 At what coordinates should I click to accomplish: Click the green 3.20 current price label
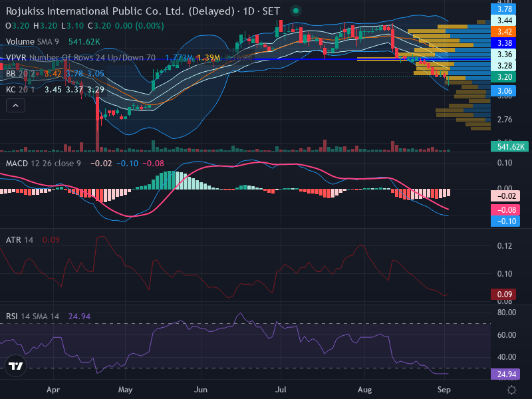[503, 77]
